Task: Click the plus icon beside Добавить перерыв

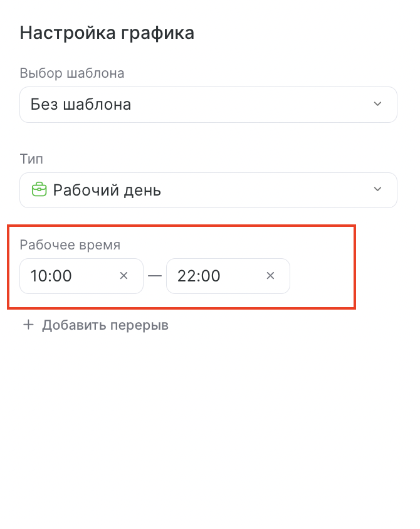Action: click(28, 325)
